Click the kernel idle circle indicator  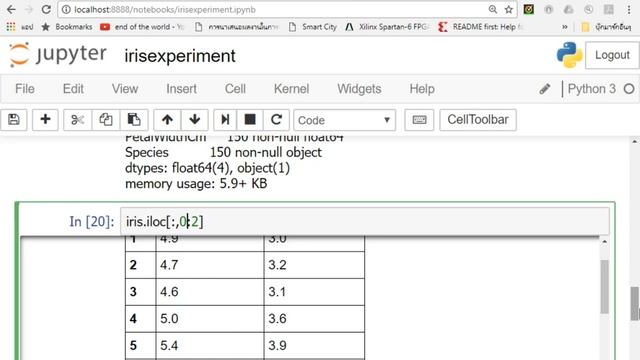pos(629,89)
